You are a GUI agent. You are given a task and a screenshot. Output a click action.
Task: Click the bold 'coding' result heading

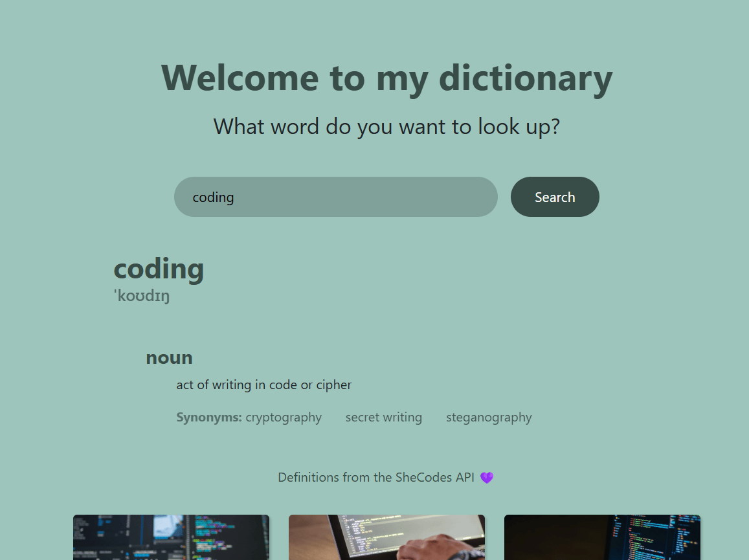tap(159, 269)
